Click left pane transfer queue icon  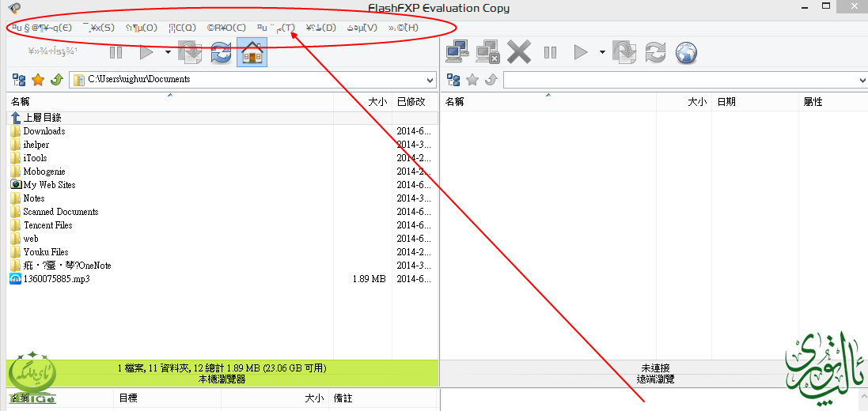point(190,52)
